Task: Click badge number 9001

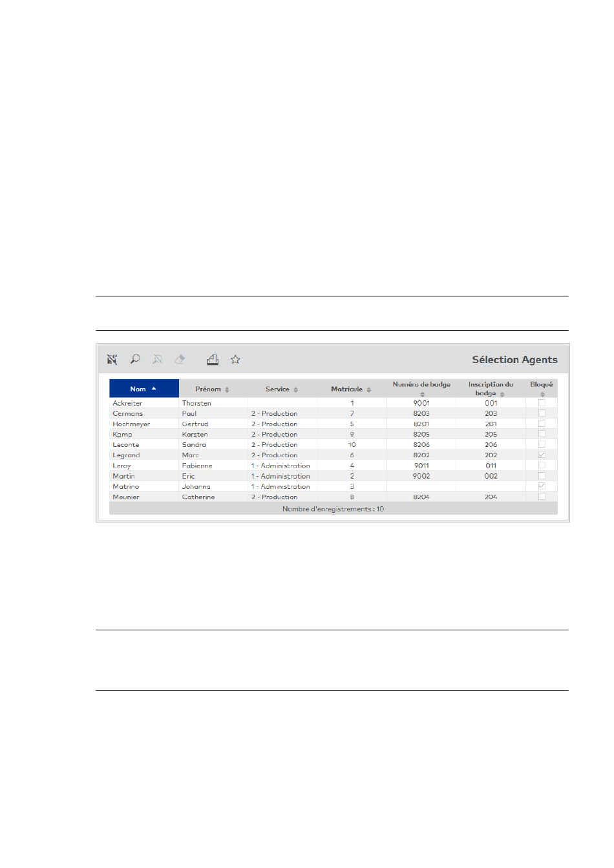Action: tap(421, 403)
